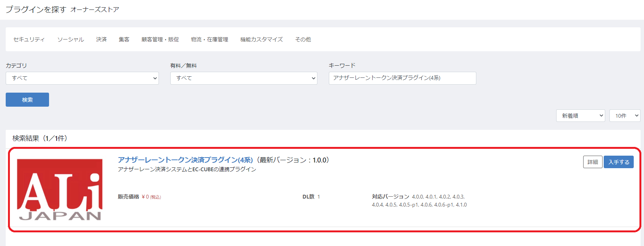Click the 対応バージョン label
The width and height of the screenshot is (644, 246).
[x=390, y=197]
